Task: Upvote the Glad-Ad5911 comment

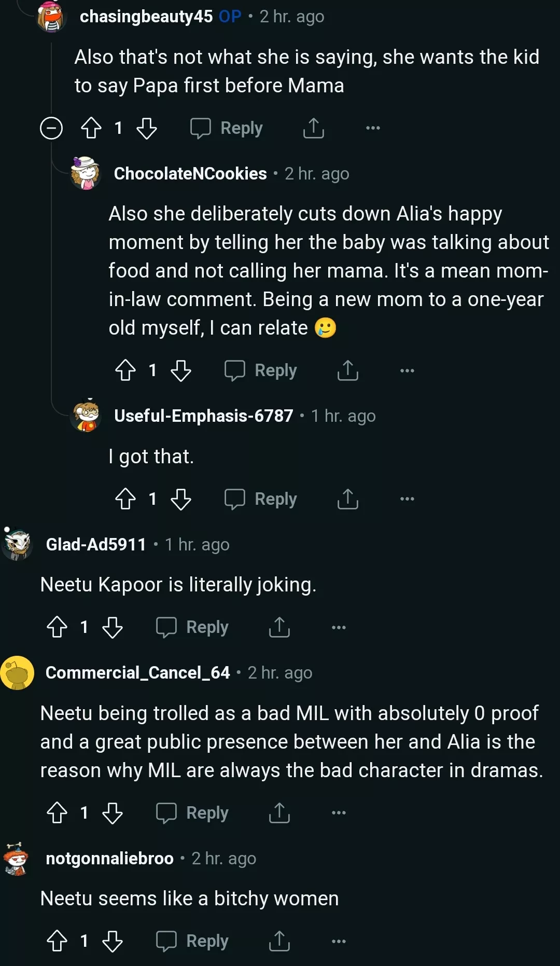Action: point(57,627)
